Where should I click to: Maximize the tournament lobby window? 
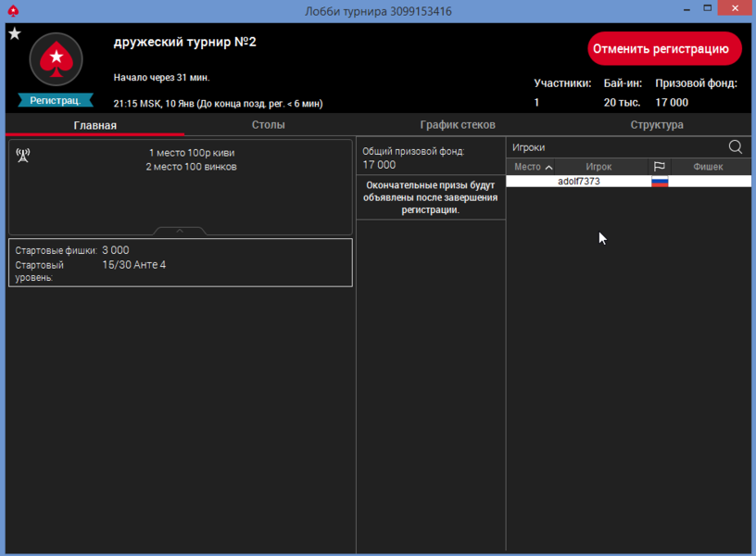[x=707, y=8]
